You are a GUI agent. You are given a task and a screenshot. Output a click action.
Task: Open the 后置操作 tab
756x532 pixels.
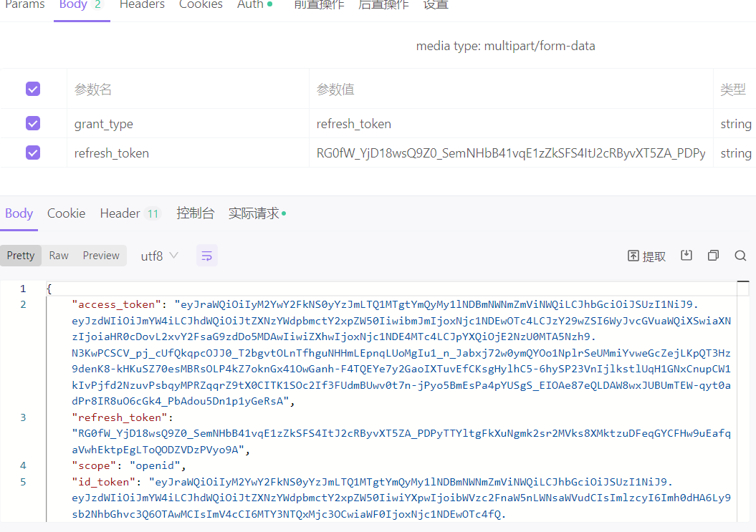pyautogui.click(x=383, y=5)
